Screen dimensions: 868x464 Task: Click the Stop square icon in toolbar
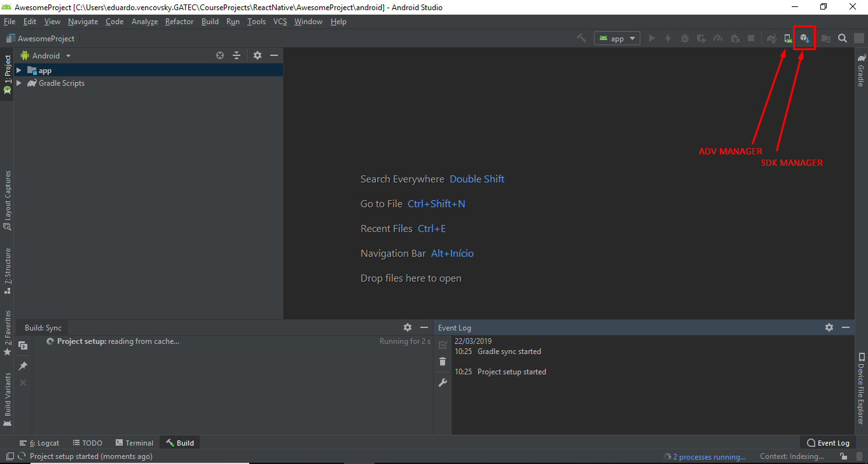click(x=751, y=38)
